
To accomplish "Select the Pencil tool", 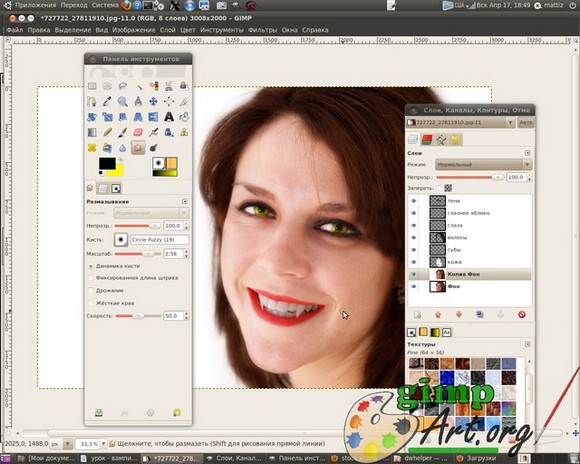I will coord(107,132).
